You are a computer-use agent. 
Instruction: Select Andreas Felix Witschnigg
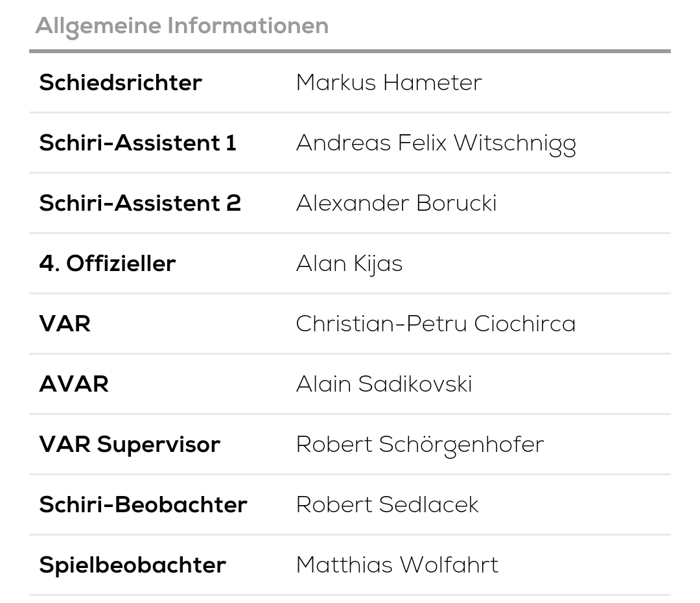(x=436, y=143)
